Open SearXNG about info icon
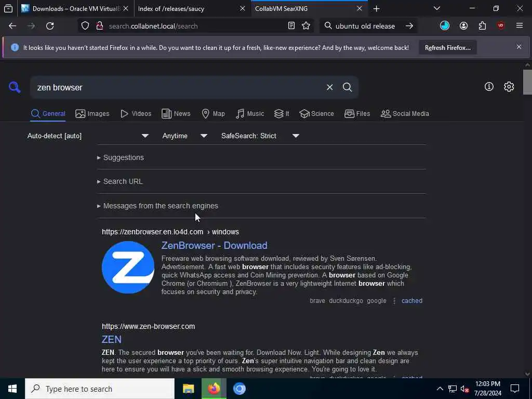This screenshot has width=532, height=399. (489, 87)
